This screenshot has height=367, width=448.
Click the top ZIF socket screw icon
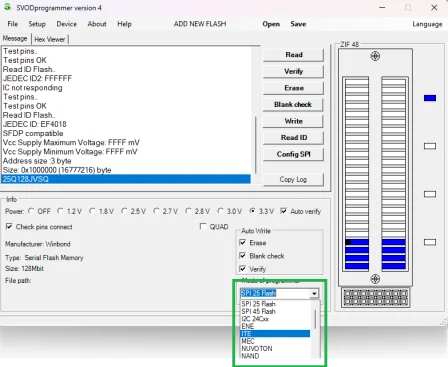[x=375, y=56]
